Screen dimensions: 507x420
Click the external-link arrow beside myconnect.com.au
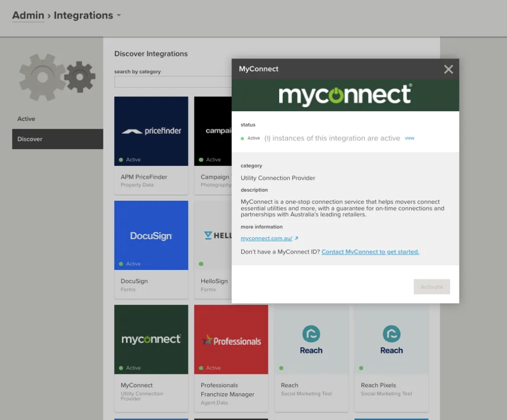297,238
